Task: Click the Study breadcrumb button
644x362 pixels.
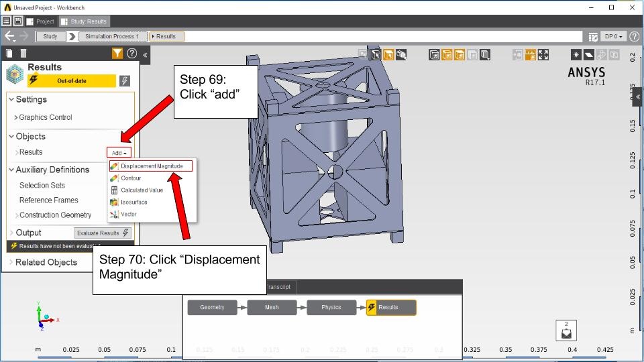Action: pos(50,36)
